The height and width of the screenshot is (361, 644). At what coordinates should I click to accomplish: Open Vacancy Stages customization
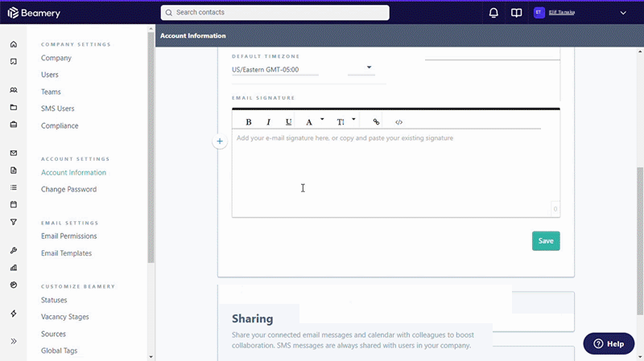[65, 317]
